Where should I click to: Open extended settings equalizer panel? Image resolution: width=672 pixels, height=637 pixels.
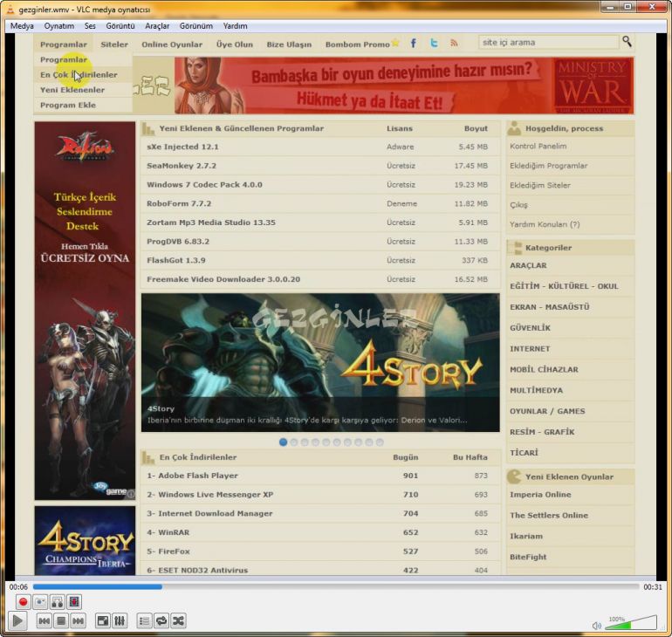pos(120,620)
